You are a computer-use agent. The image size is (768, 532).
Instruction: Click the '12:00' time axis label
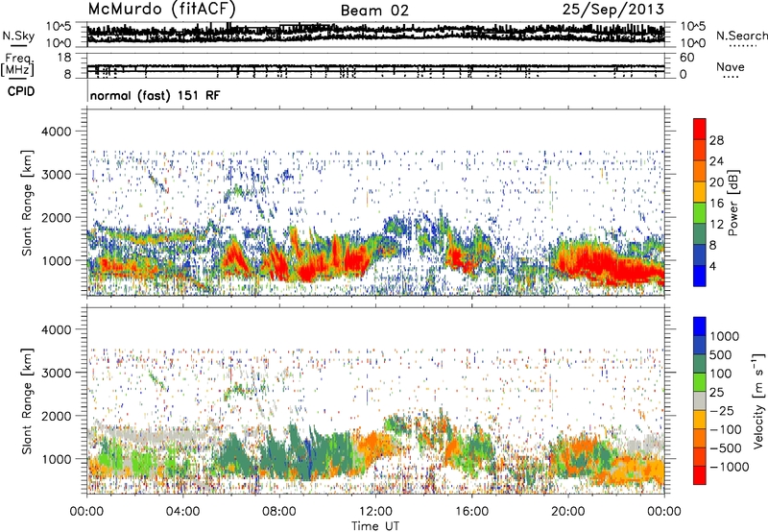375,512
